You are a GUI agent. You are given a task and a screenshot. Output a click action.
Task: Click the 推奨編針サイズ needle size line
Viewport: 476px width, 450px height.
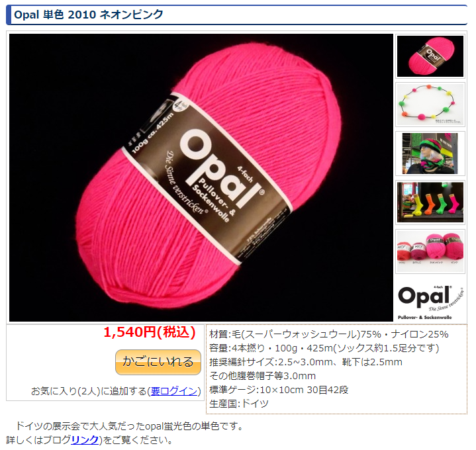pos(306,362)
